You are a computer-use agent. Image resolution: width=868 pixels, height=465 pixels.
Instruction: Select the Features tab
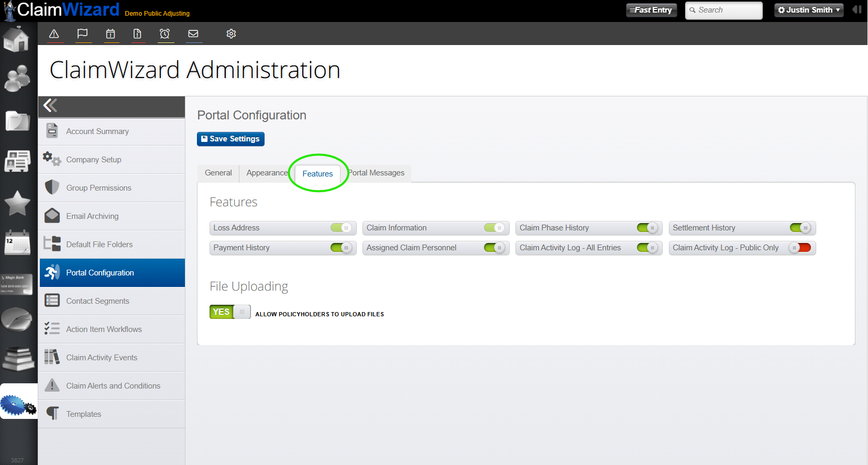click(x=317, y=174)
